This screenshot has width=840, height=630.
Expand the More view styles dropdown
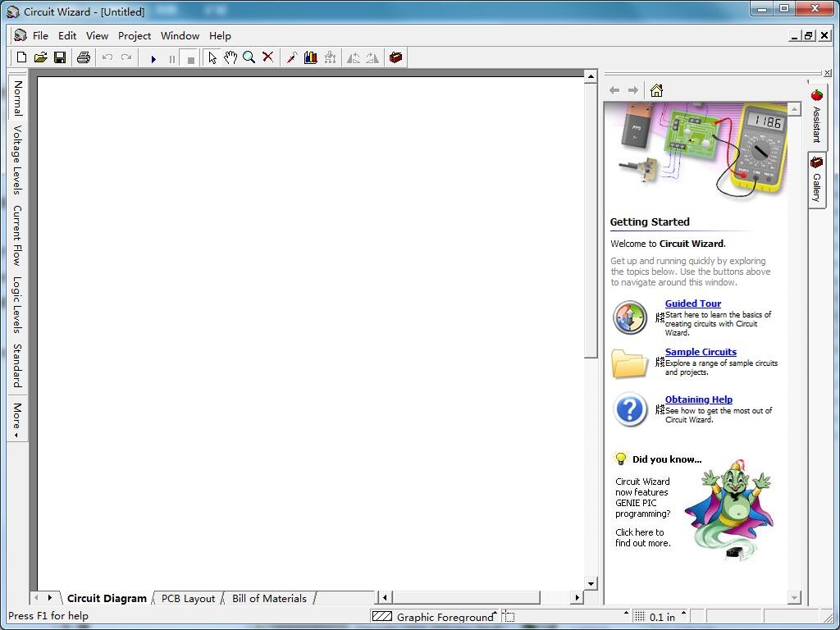click(18, 419)
